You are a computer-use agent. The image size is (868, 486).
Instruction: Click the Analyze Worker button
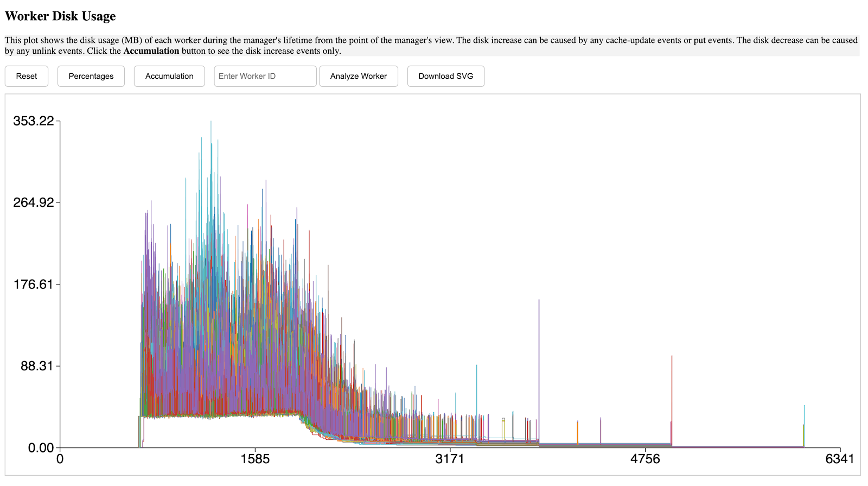tap(358, 76)
